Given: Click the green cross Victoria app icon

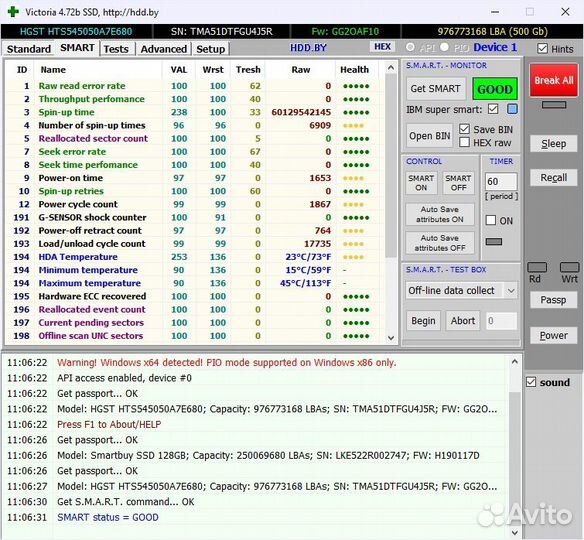Looking at the screenshot, I should click(13, 12).
